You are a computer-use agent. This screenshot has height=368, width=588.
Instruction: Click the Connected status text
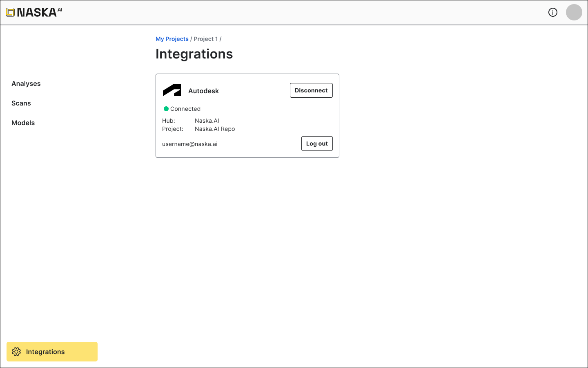185,109
